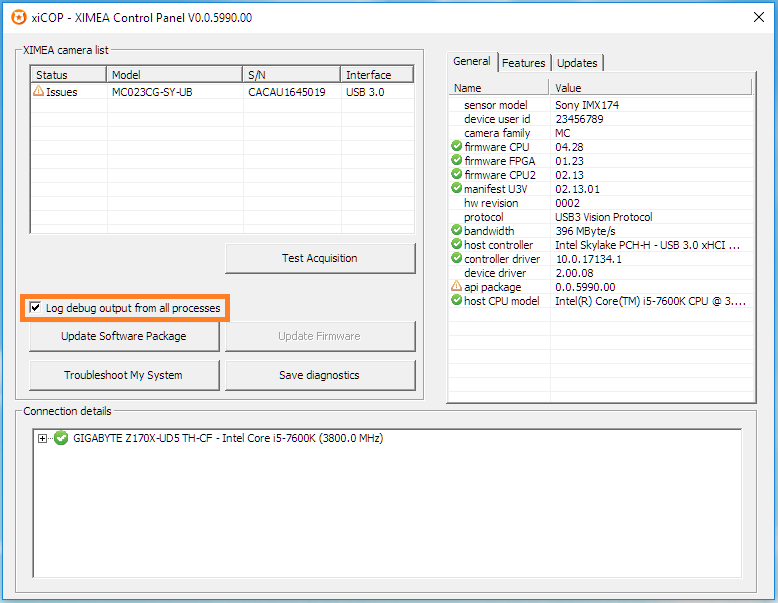Click green check icon for host CPU model

click(456, 300)
